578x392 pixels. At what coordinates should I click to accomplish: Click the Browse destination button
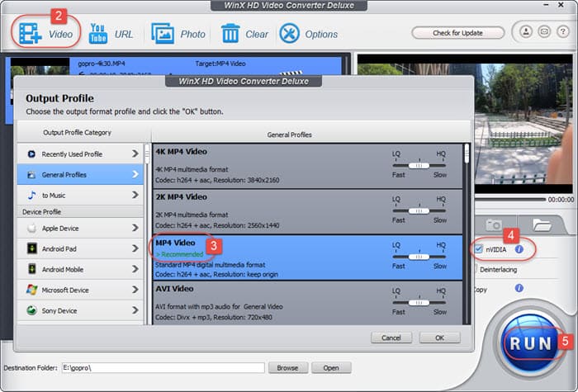pyautogui.click(x=287, y=368)
